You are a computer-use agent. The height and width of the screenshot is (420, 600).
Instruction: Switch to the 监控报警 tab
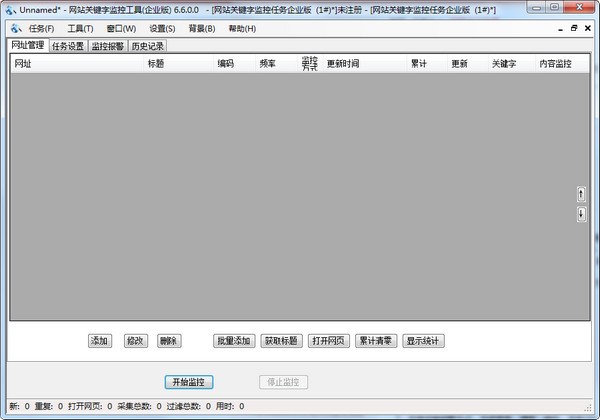point(108,46)
